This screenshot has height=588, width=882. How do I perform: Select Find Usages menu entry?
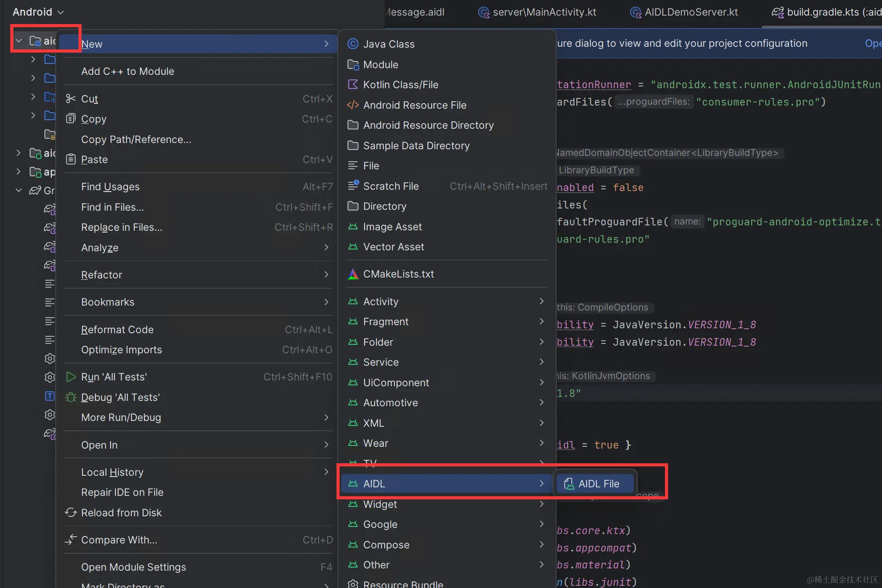click(198, 187)
